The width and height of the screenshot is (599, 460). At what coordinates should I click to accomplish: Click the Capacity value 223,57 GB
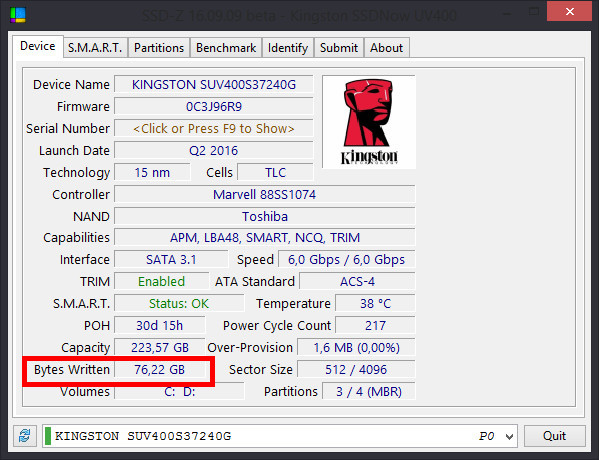point(160,348)
